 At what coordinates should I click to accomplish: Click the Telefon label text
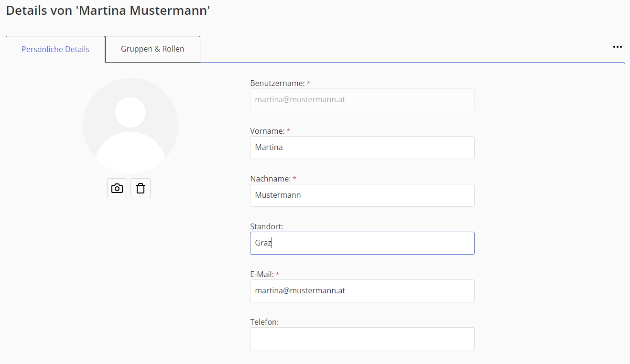(x=264, y=322)
